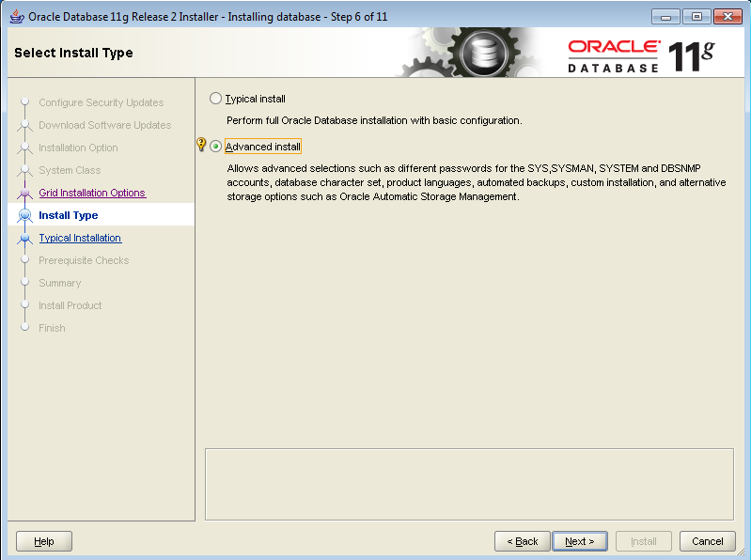
Task: Click the yellow help hint icon beside Advanced install
Action: (x=201, y=144)
